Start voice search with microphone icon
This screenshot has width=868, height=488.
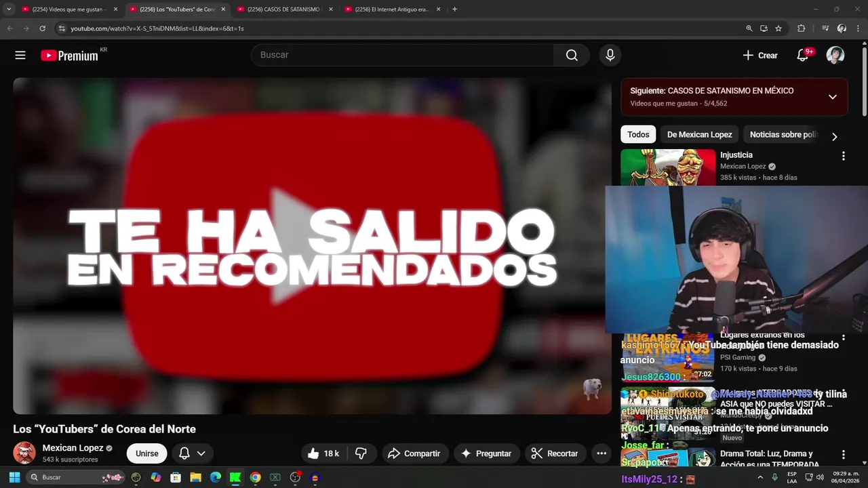610,55
